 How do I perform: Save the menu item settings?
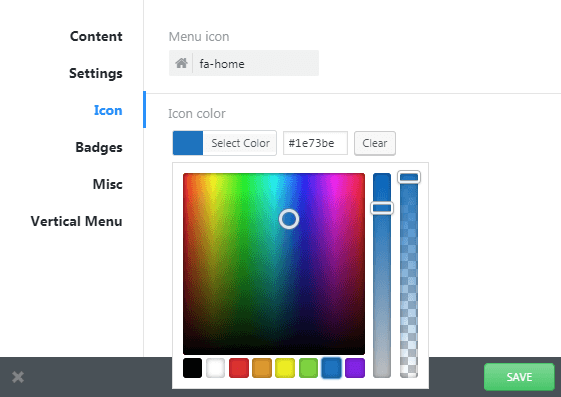pyautogui.click(x=519, y=377)
